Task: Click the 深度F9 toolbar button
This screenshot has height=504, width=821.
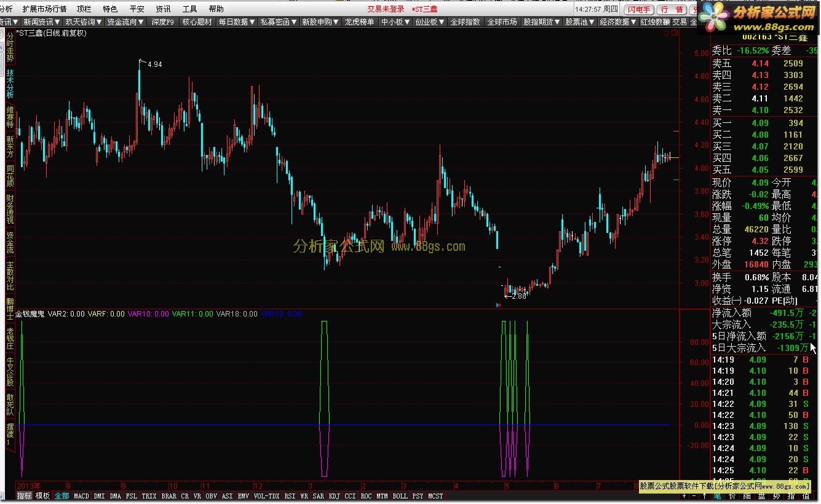Action: point(162,22)
